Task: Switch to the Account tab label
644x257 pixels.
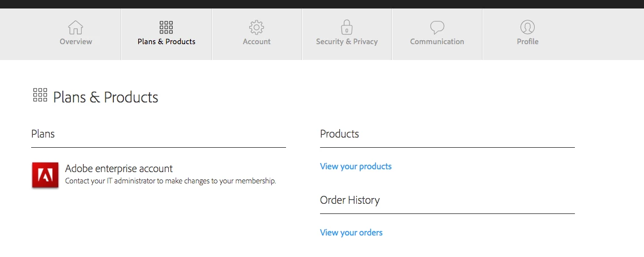Action: click(257, 41)
